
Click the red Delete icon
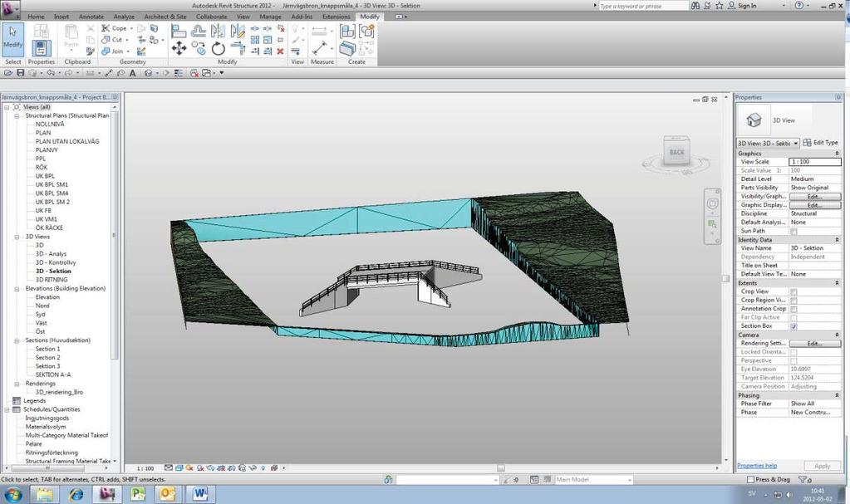(280, 51)
